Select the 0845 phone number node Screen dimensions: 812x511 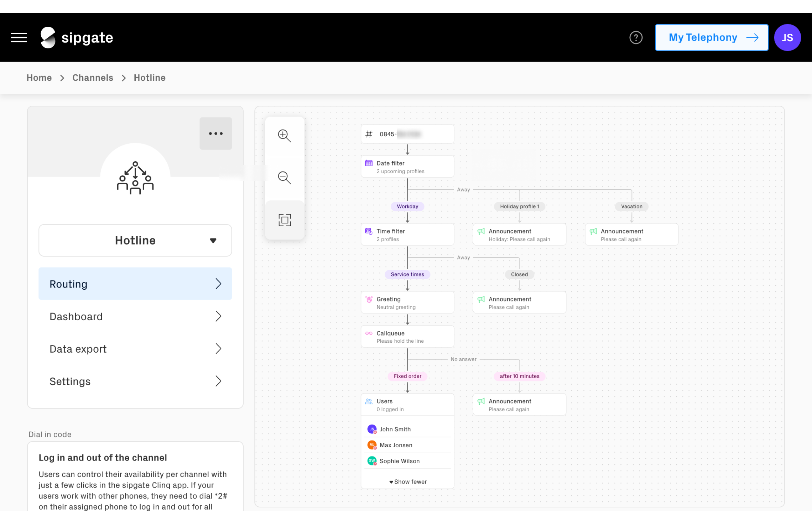[407, 134]
